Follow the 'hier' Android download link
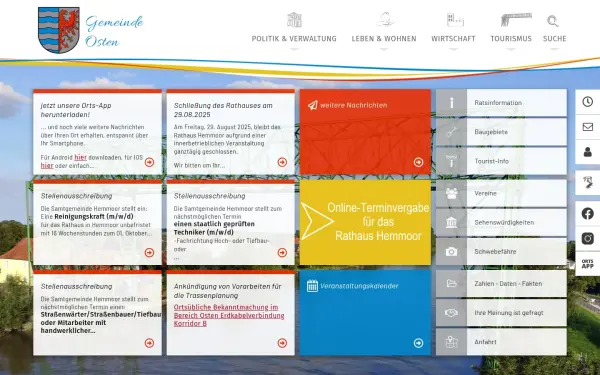The image size is (600, 375). tap(80, 157)
